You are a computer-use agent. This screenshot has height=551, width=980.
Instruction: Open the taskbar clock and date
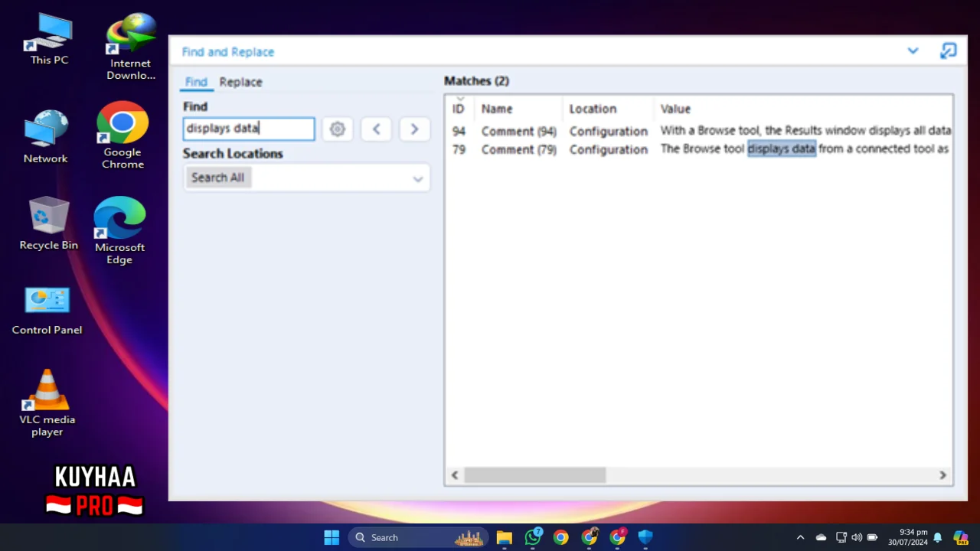908,537
